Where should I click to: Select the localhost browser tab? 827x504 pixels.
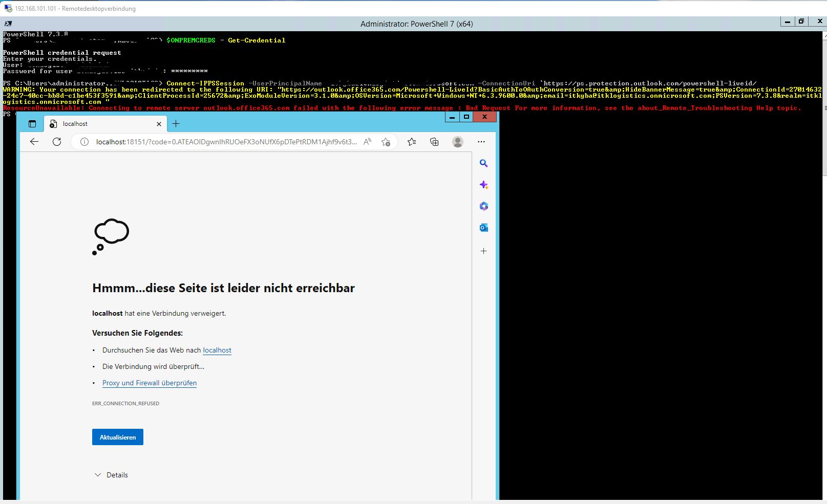click(x=105, y=124)
